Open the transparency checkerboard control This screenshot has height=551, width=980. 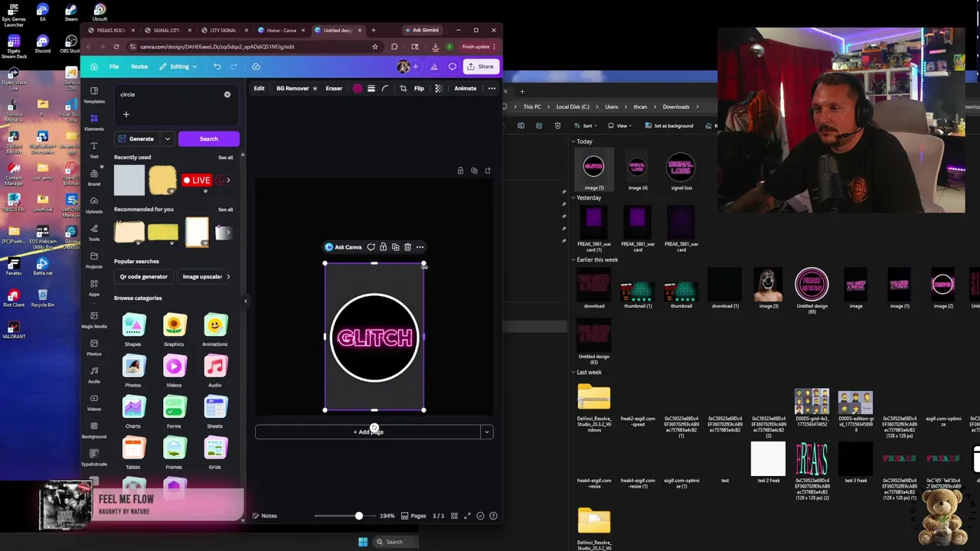click(x=439, y=89)
